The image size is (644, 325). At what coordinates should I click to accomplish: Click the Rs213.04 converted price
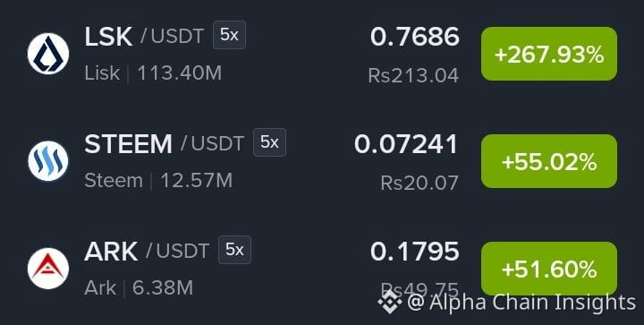(x=413, y=75)
